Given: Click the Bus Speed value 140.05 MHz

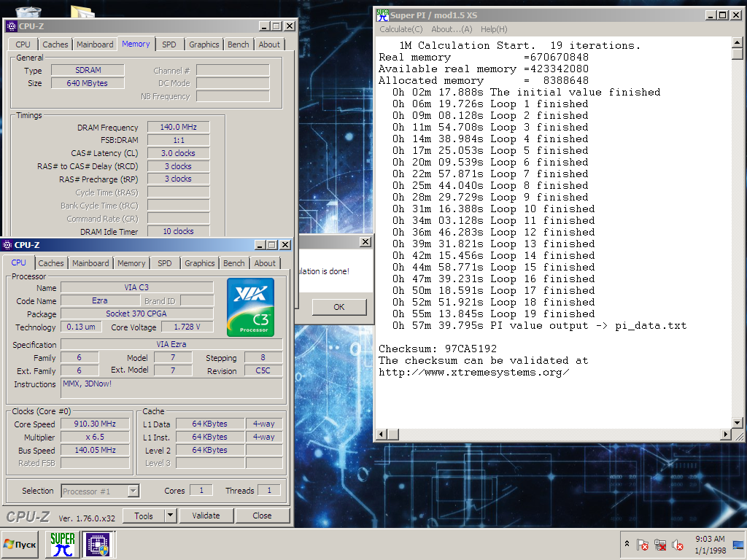Looking at the screenshot, I should coord(95,450).
